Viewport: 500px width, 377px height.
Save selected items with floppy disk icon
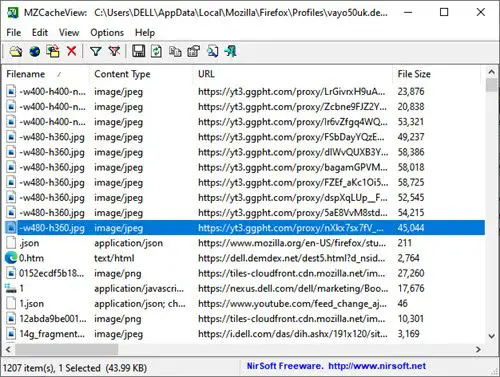point(138,51)
